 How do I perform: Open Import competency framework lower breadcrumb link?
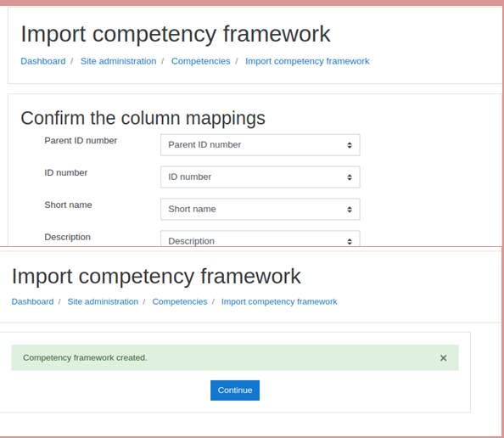[279, 301]
